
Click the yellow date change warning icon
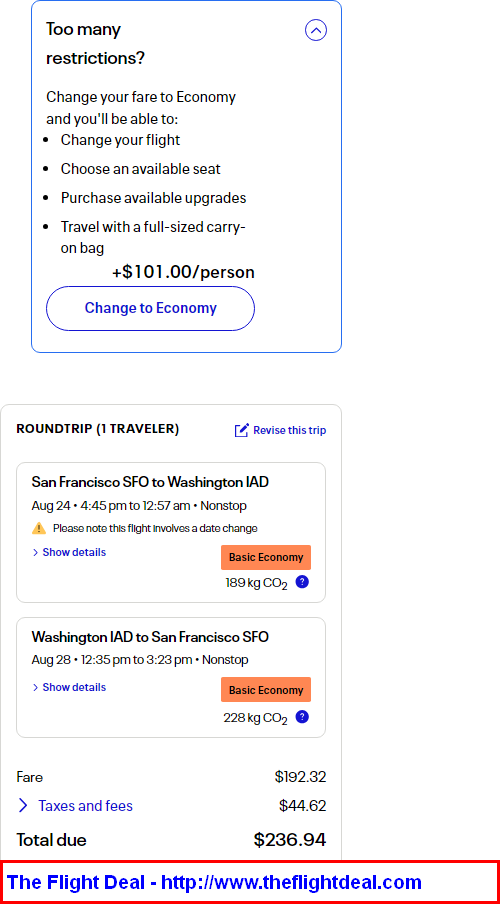tap(39, 528)
